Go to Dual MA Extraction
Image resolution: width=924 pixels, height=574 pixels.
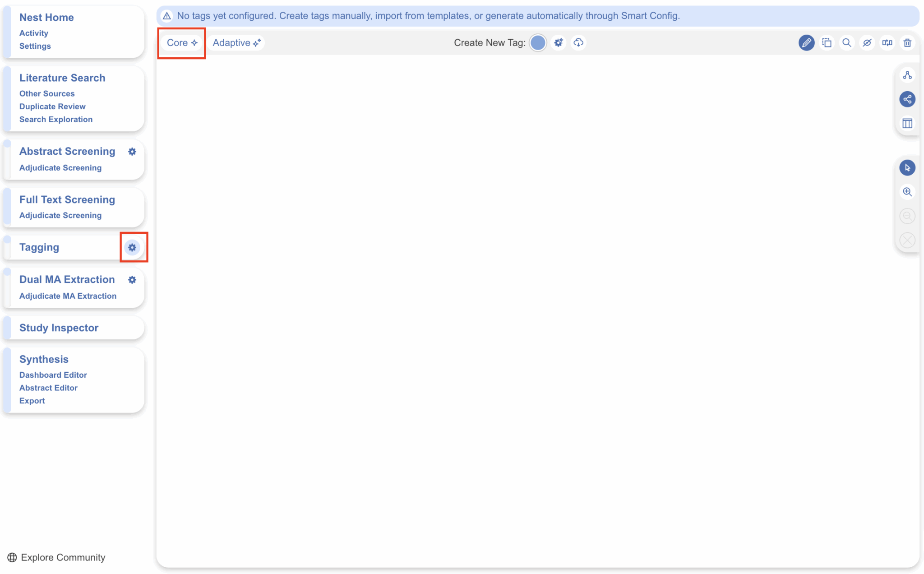click(x=67, y=280)
